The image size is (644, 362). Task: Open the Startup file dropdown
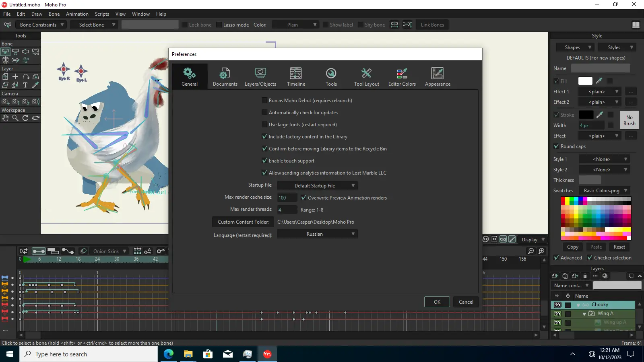tap(317, 186)
